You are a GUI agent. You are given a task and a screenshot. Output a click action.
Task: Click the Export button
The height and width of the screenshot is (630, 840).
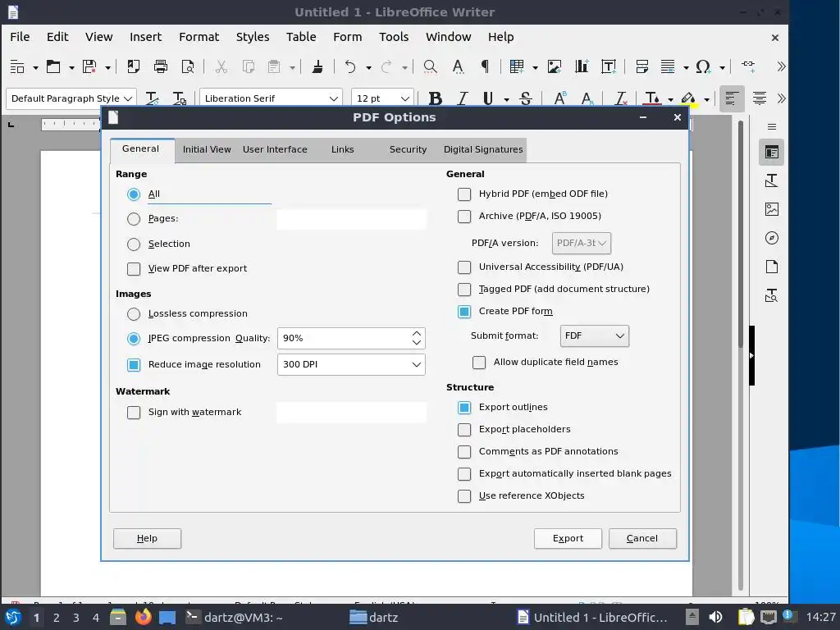point(568,538)
